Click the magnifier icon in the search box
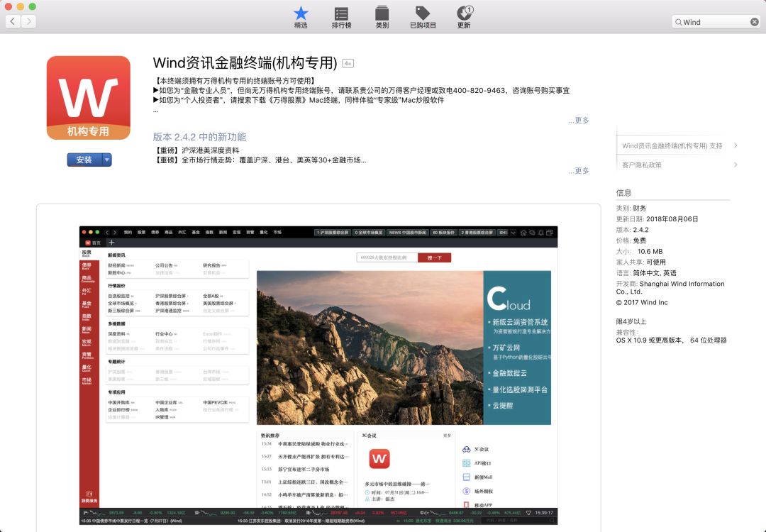766x532 pixels. pyautogui.click(x=680, y=21)
